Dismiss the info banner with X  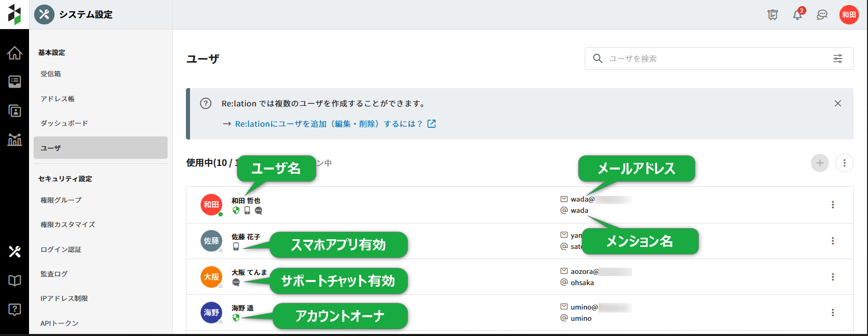tap(837, 103)
